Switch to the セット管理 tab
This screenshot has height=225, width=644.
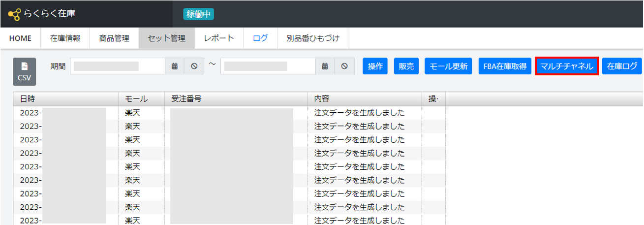coord(166,38)
